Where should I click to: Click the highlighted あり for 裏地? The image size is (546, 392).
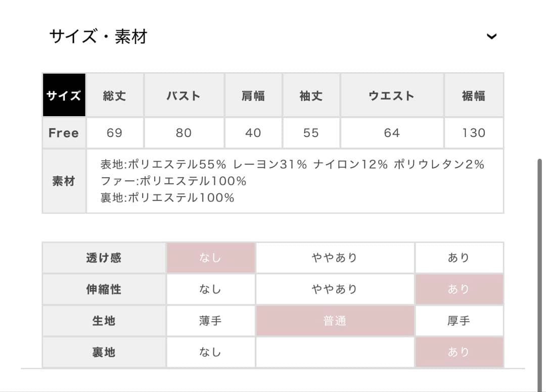pyautogui.click(x=459, y=352)
